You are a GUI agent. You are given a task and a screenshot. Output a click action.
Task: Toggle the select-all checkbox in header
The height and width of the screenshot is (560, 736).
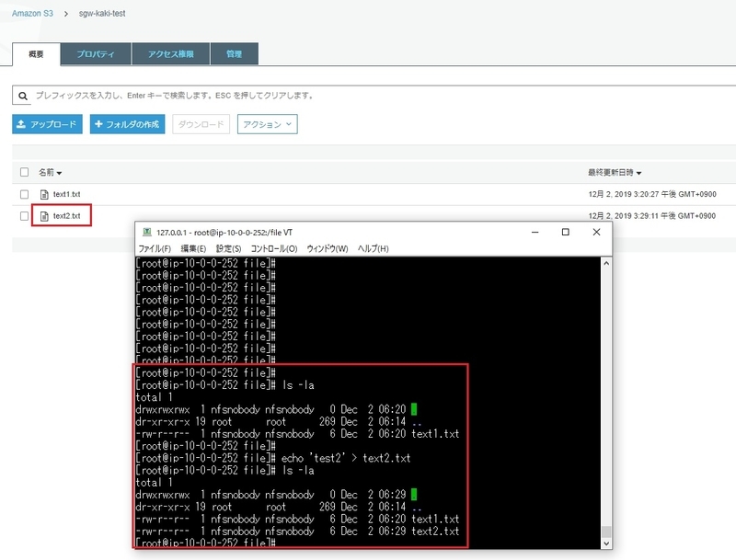click(x=25, y=172)
